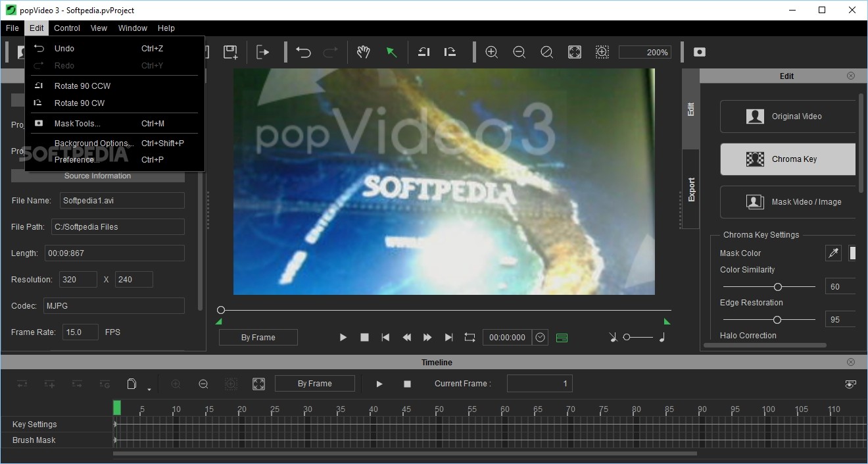
Task: Select the Pan hand tool
Action: click(x=364, y=52)
